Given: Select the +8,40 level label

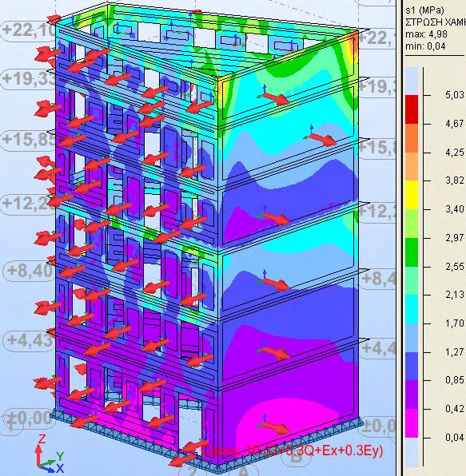Looking at the screenshot, I should (x=30, y=271).
